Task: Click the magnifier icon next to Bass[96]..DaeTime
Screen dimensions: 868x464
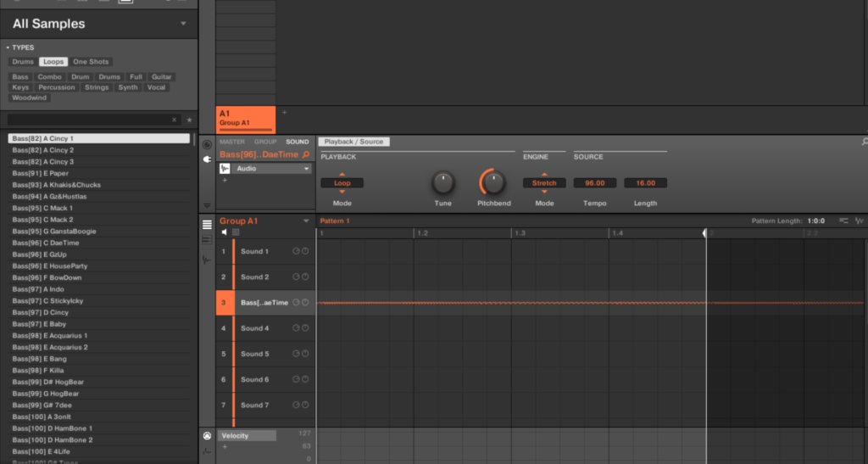Action: (x=306, y=155)
